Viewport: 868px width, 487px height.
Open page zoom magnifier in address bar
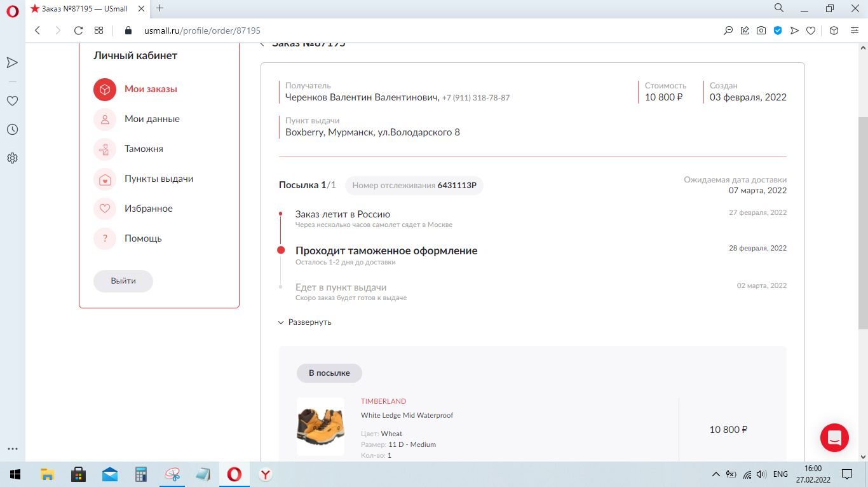[728, 31]
